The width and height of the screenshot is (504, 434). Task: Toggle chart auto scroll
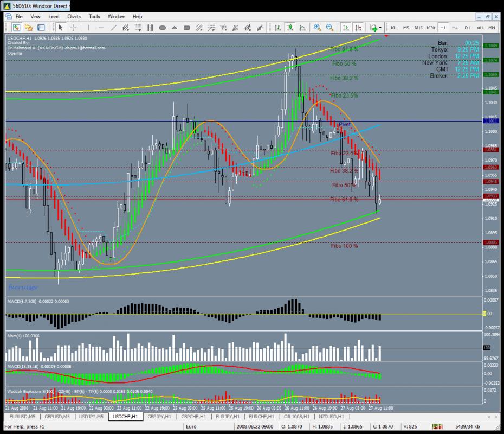pos(346,28)
